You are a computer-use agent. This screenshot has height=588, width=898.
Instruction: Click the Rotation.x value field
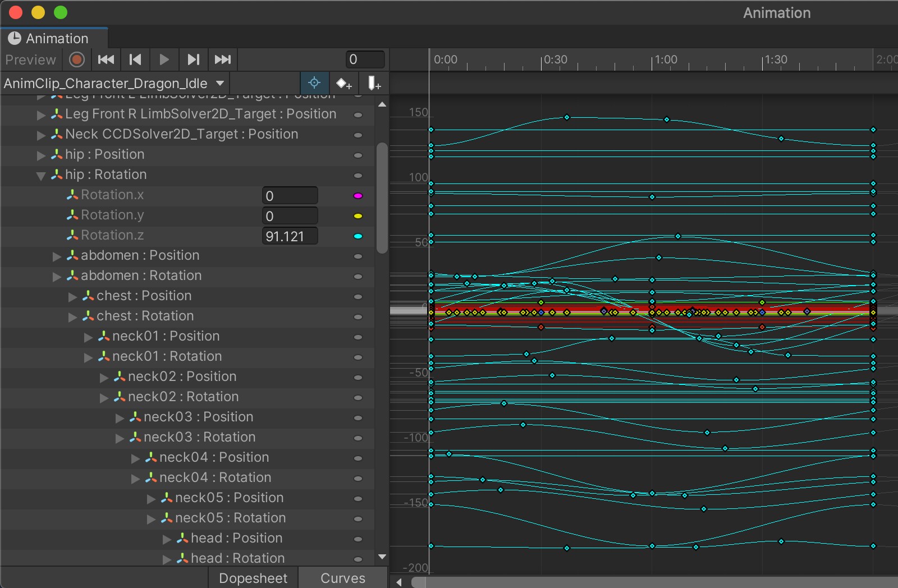(x=290, y=196)
